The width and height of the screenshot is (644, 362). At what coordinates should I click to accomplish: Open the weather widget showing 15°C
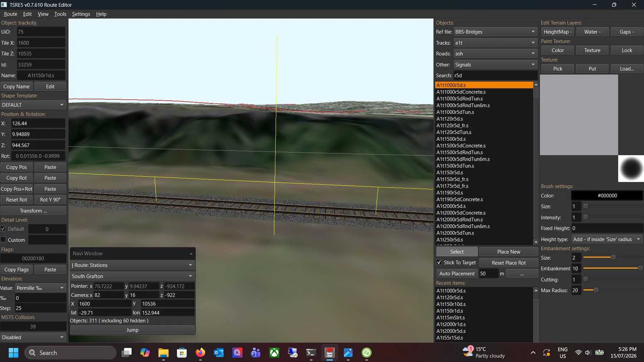(483, 352)
